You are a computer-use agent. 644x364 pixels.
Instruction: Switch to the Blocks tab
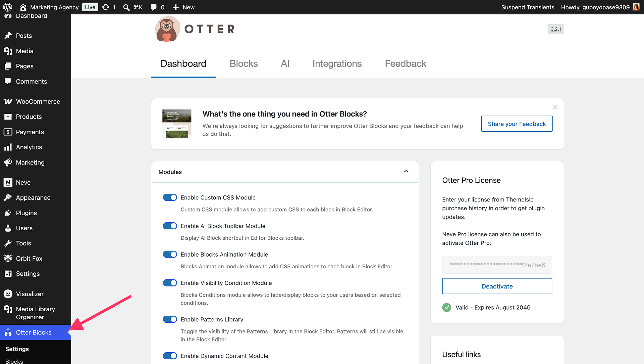point(244,64)
